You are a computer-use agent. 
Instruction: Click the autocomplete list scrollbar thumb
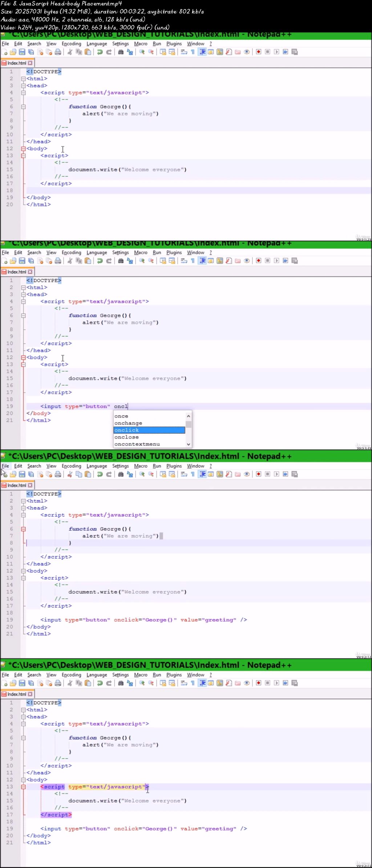coord(189,424)
